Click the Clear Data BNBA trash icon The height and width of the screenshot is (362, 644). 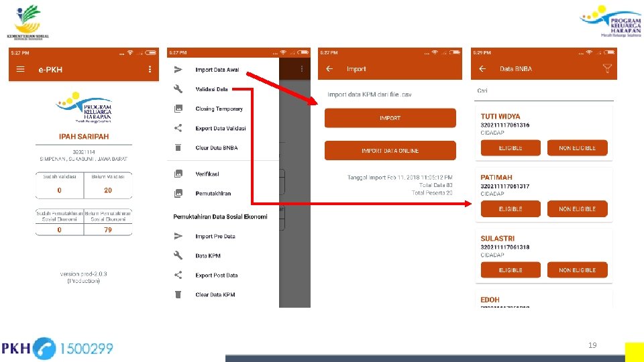pos(178,147)
